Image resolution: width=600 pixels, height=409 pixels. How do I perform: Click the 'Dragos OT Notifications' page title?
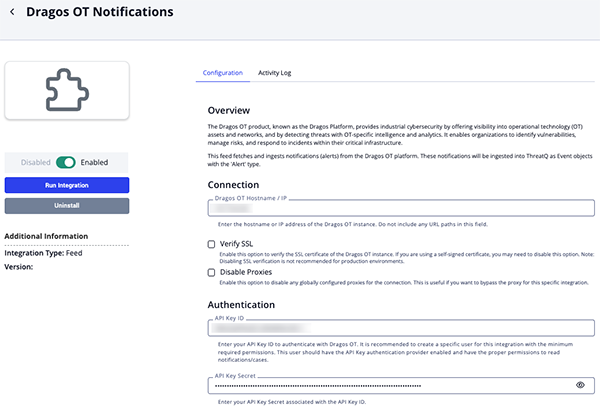(x=99, y=12)
